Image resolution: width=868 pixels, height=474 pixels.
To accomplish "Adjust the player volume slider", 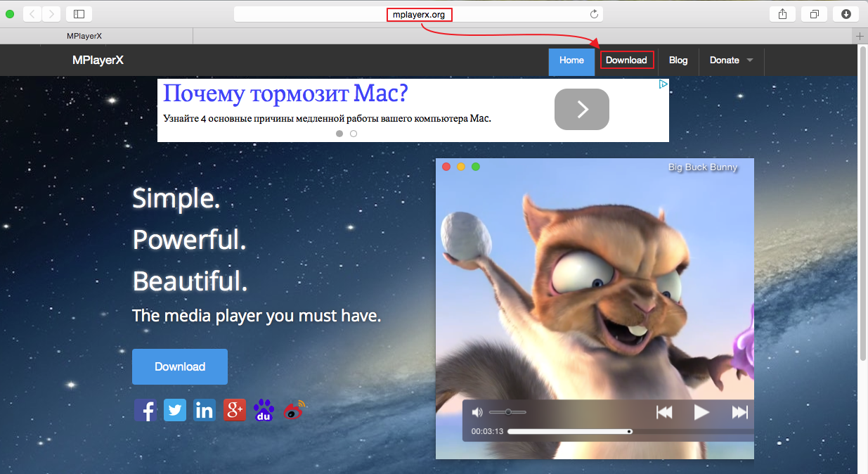I will click(507, 412).
